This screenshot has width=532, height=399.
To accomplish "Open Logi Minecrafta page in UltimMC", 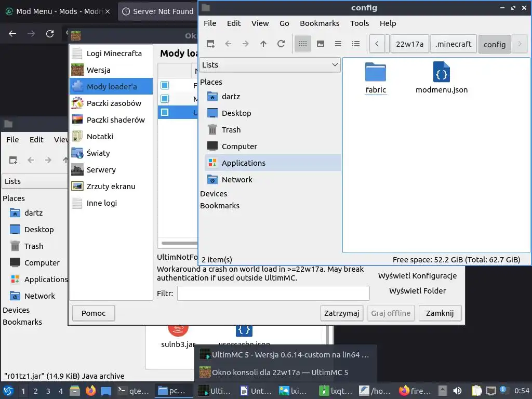I will pos(111,54).
